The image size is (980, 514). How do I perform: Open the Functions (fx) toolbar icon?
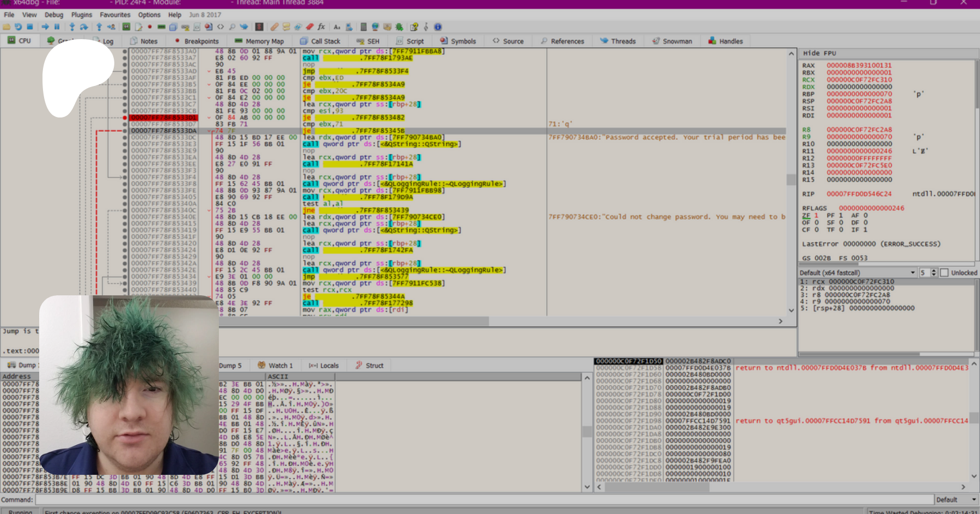(321, 27)
